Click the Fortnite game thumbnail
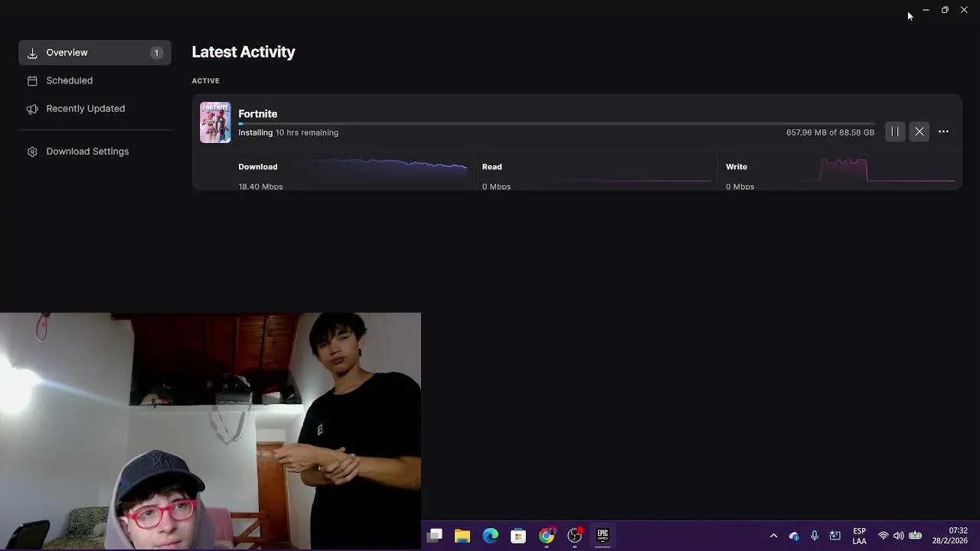Image resolution: width=980 pixels, height=551 pixels. 215,122
